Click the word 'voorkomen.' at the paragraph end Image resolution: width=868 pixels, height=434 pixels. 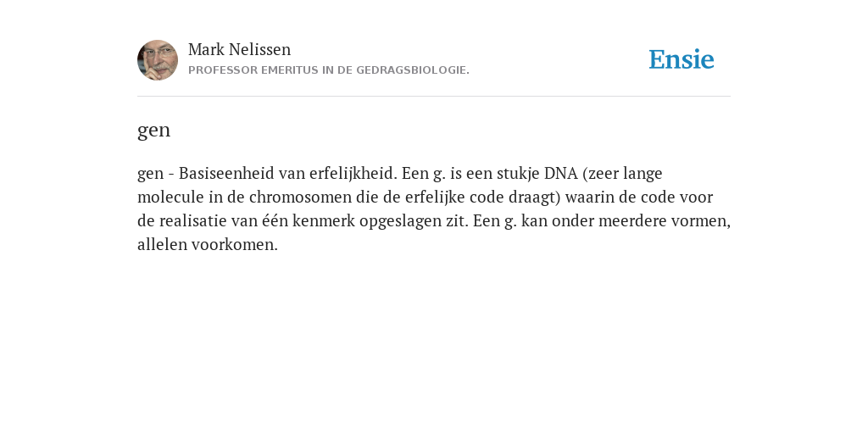click(235, 245)
